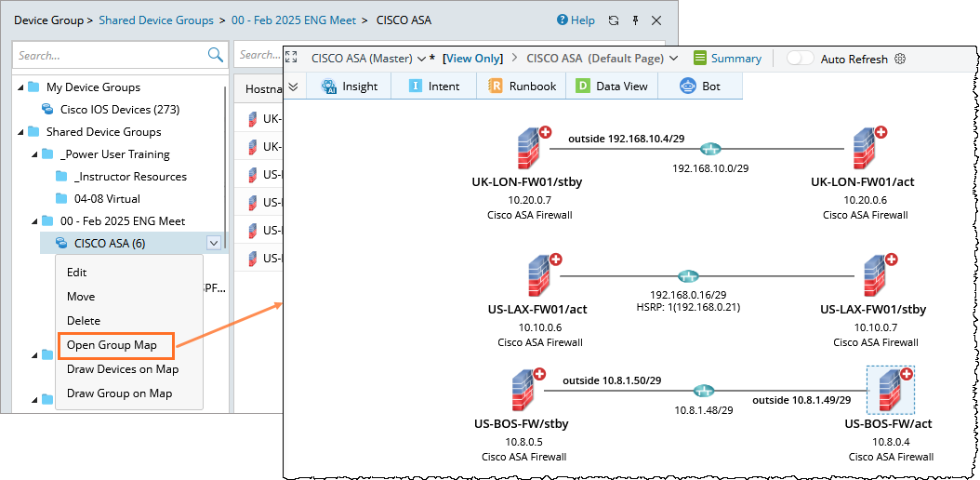Click the device list search field
Screen dimensions: 980x480
[258, 55]
